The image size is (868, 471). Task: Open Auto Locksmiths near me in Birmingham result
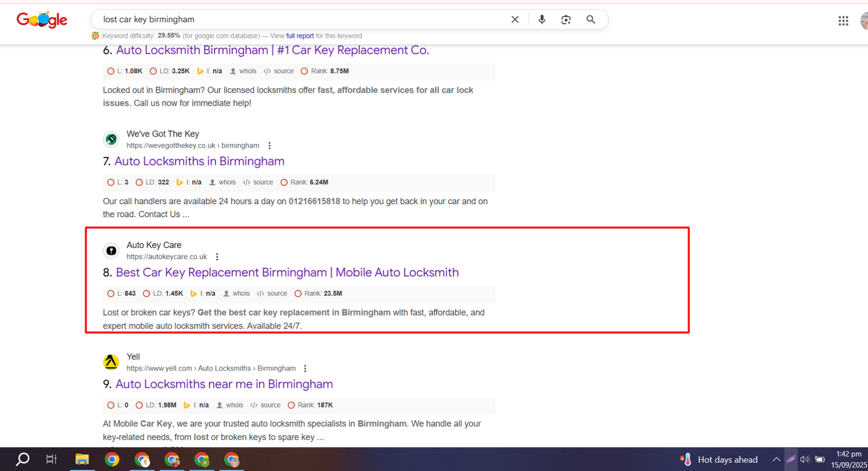tap(224, 384)
